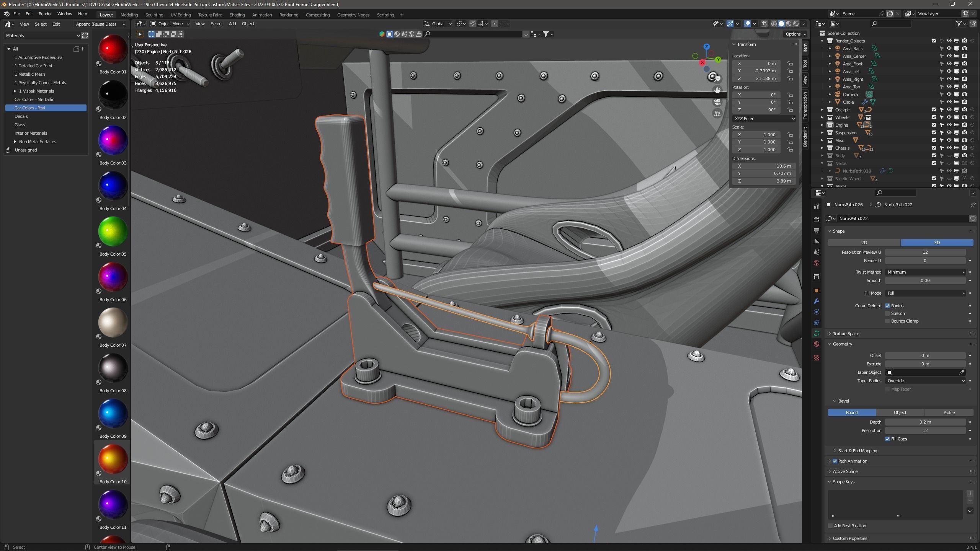
Task: Open Material properties sphere tab
Action: pos(817,344)
